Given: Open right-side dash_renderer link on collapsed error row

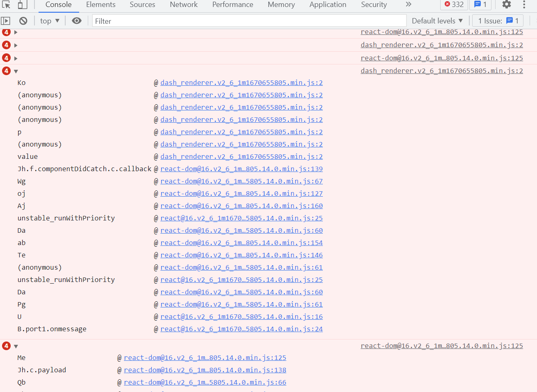Looking at the screenshot, I should click(442, 45).
